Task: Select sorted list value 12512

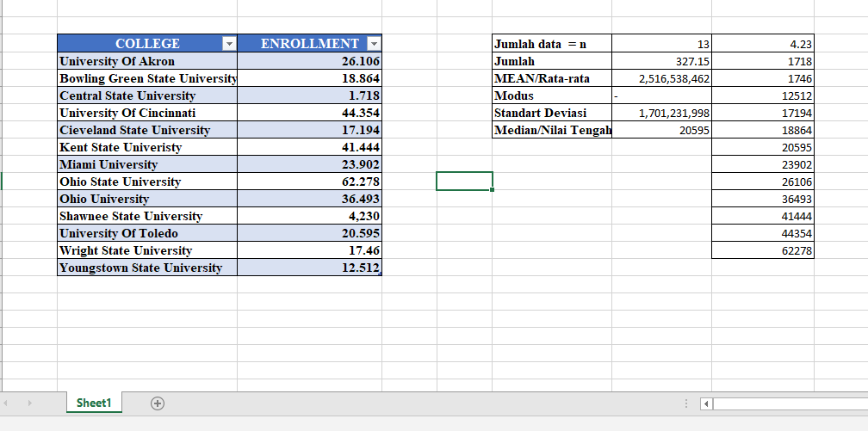Action: coord(763,95)
